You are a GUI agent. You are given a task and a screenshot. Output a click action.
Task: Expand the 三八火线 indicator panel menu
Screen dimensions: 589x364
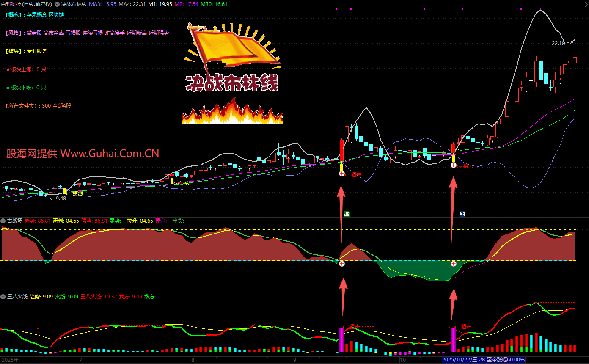pos(3,297)
